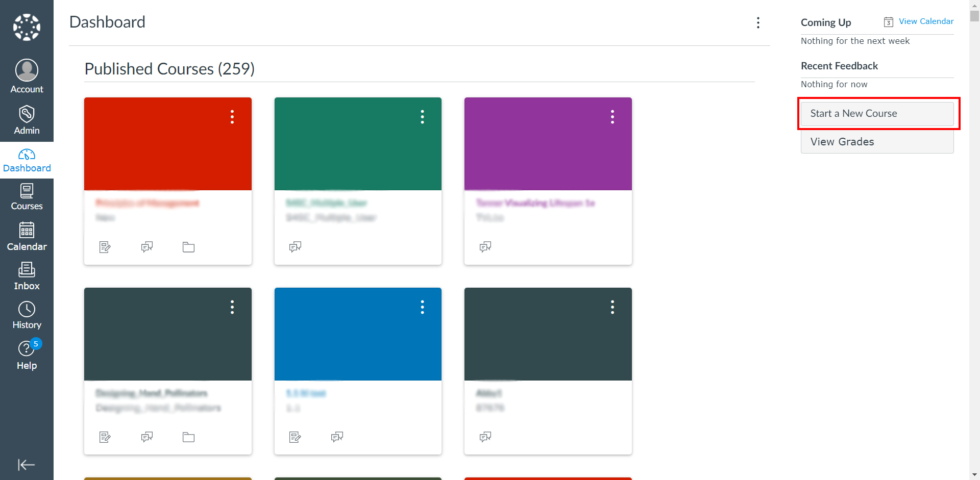980x480 pixels.
Task: Open options menu on purple course card
Action: pyautogui.click(x=612, y=117)
